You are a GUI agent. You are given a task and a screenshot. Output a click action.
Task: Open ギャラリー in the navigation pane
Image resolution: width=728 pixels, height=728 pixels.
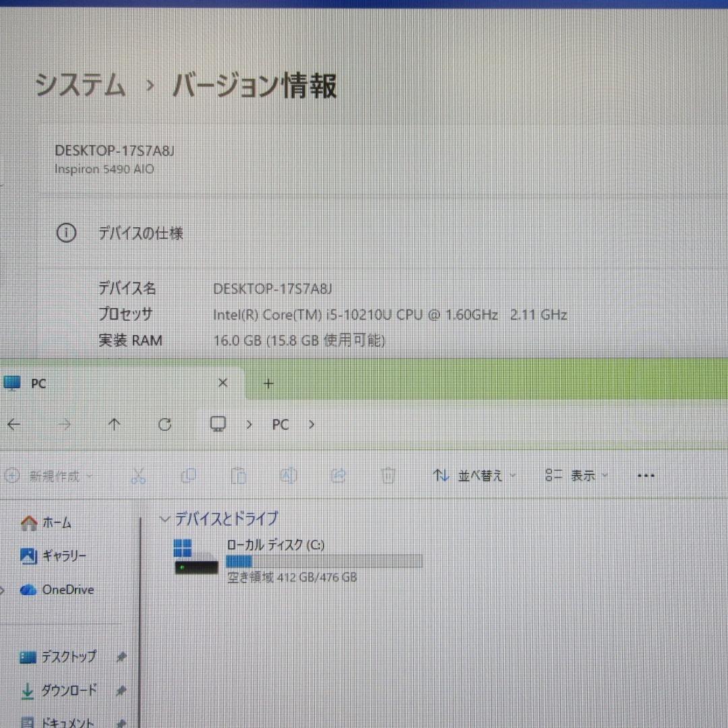53,555
